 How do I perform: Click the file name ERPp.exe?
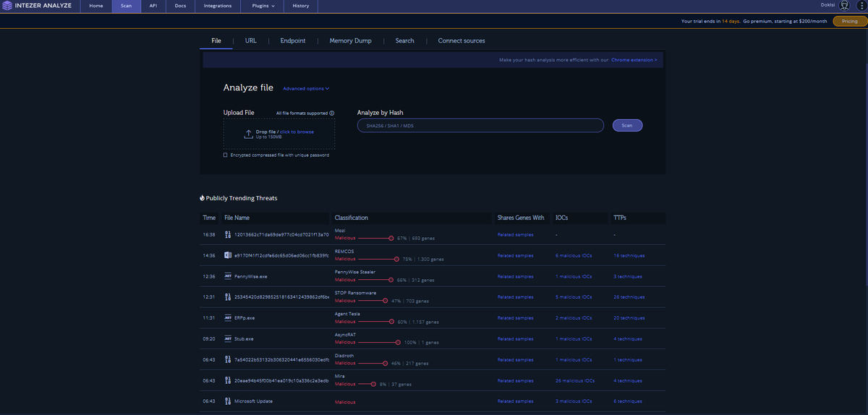[244, 317]
